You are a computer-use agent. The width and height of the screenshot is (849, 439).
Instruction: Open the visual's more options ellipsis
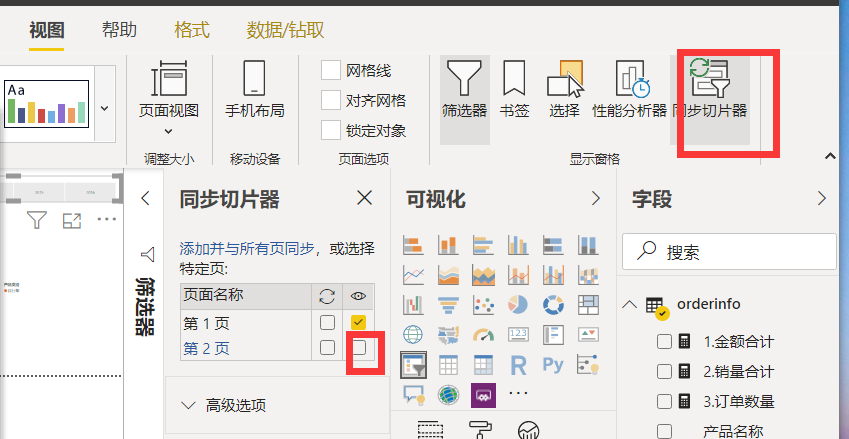(107, 219)
